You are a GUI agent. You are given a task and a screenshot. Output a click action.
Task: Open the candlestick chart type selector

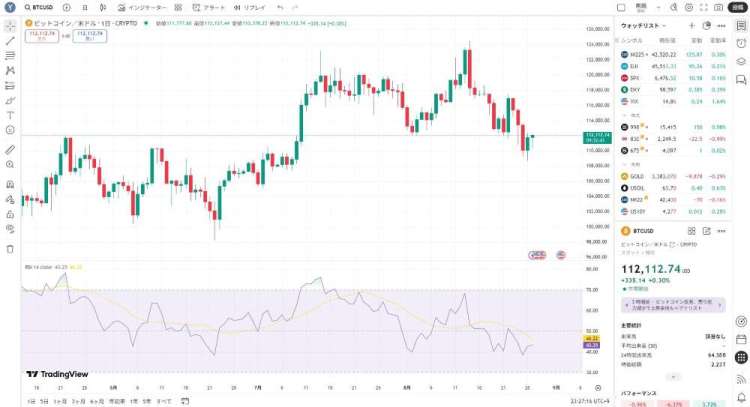click(103, 8)
